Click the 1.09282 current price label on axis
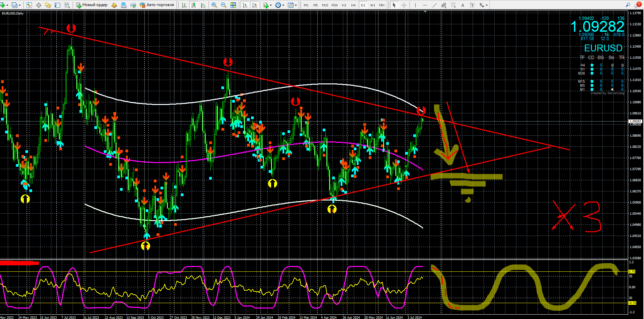Screen dimensions: 644x319 point(635,121)
